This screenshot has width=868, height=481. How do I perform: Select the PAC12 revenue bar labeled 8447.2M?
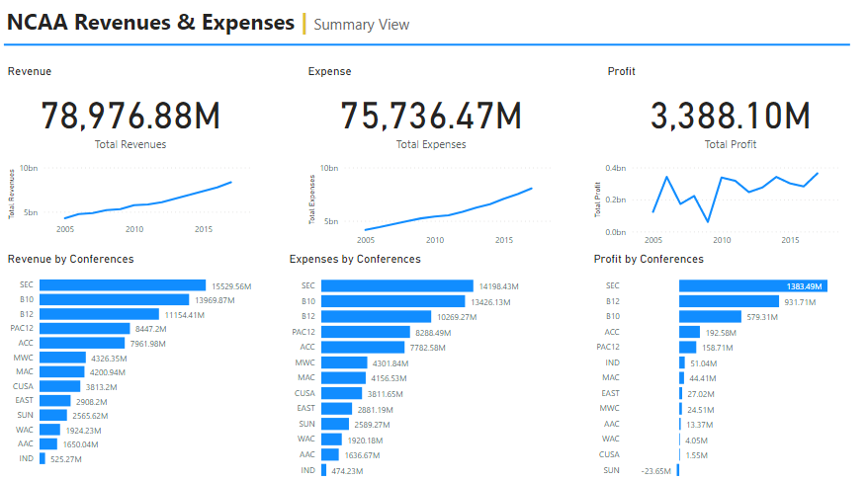[x=85, y=329]
